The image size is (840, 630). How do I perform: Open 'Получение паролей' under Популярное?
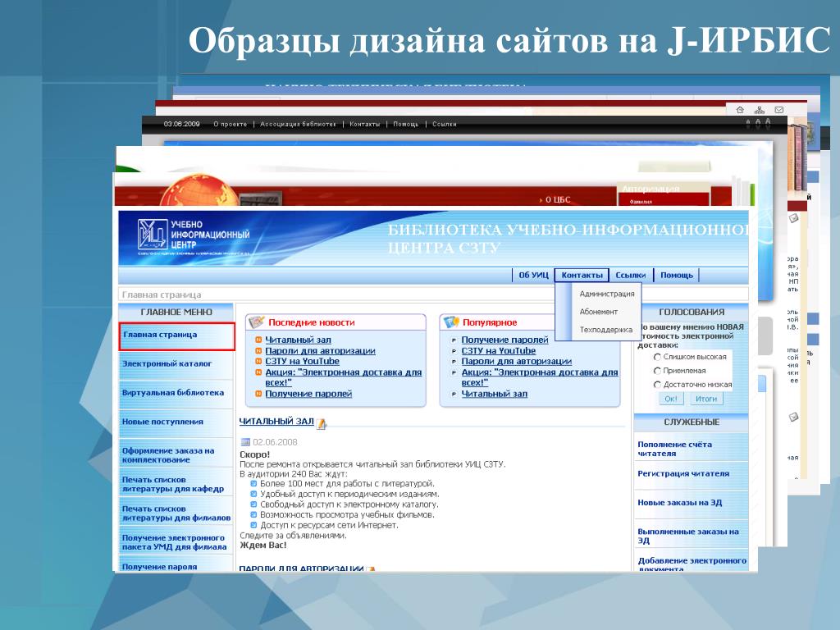504,340
